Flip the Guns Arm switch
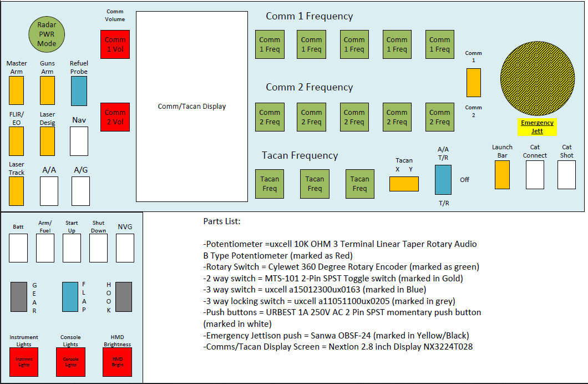This screenshot has width=588, height=384. click(47, 90)
